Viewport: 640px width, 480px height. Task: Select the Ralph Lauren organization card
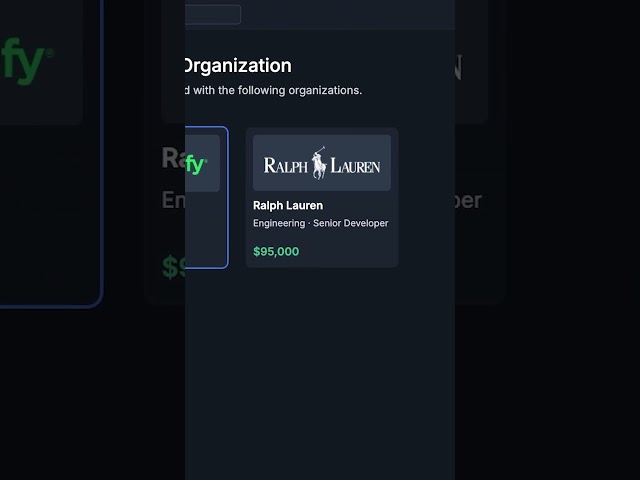click(322, 198)
